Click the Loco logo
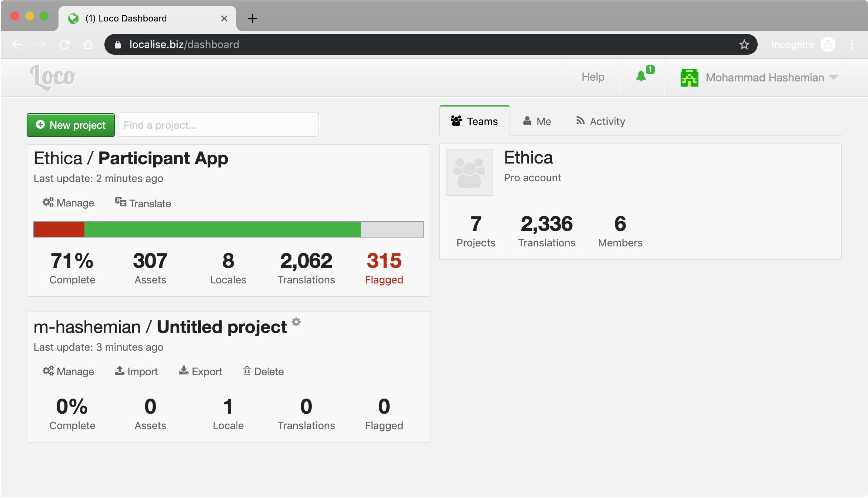 53,77
